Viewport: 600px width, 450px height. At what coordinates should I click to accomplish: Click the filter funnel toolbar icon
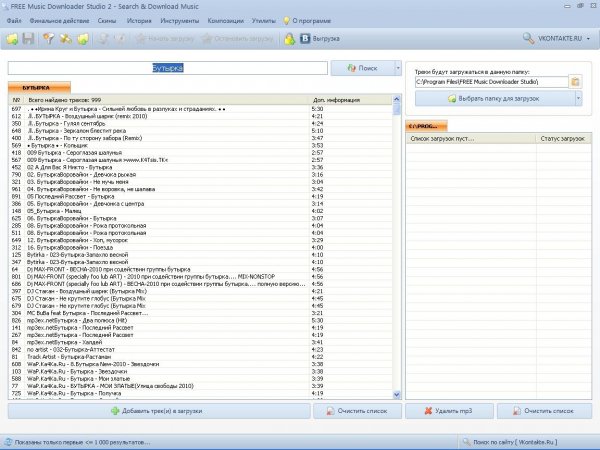tap(49, 39)
